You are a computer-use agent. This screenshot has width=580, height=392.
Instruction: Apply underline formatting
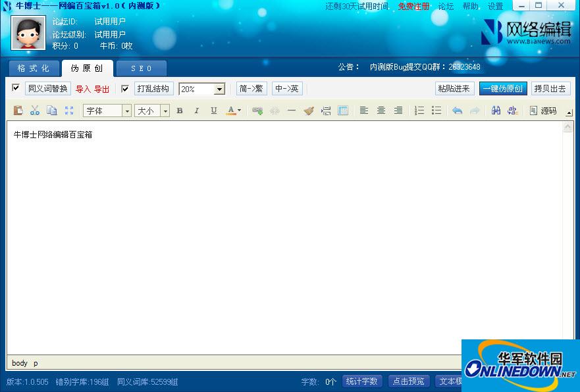click(x=214, y=110)
